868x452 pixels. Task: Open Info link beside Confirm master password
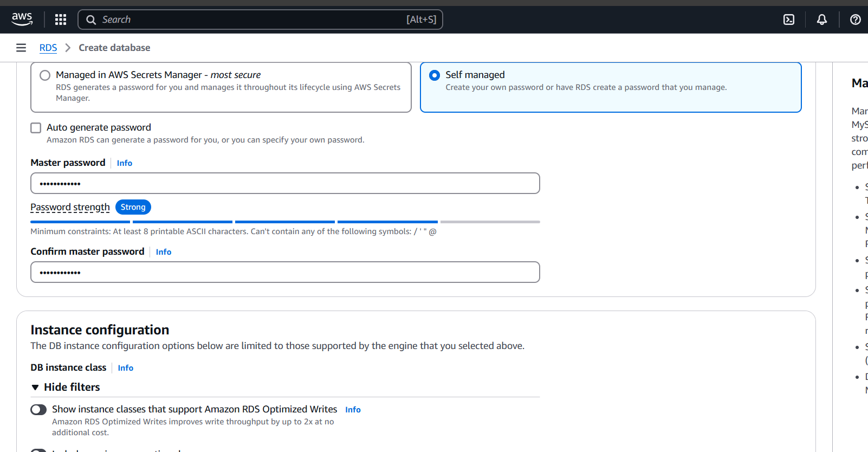point(164,252)
